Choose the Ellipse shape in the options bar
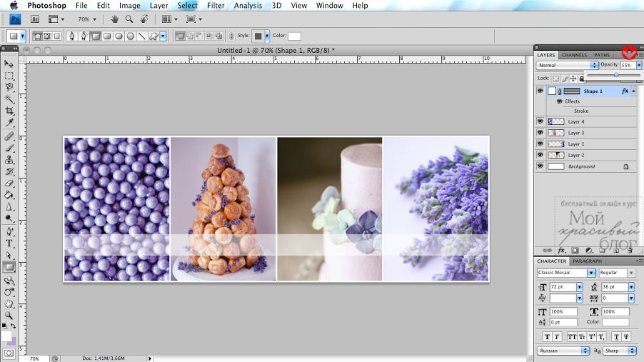This screenshot has height=362, width=644. [x=119, y=36]
